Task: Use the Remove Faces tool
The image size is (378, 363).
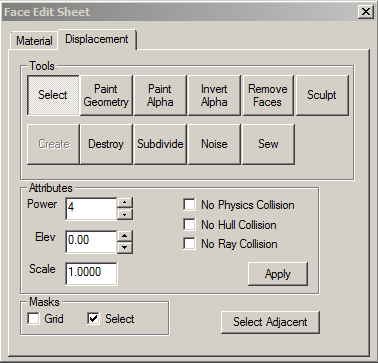Action: pyautogui.click(x=268, y=95)
